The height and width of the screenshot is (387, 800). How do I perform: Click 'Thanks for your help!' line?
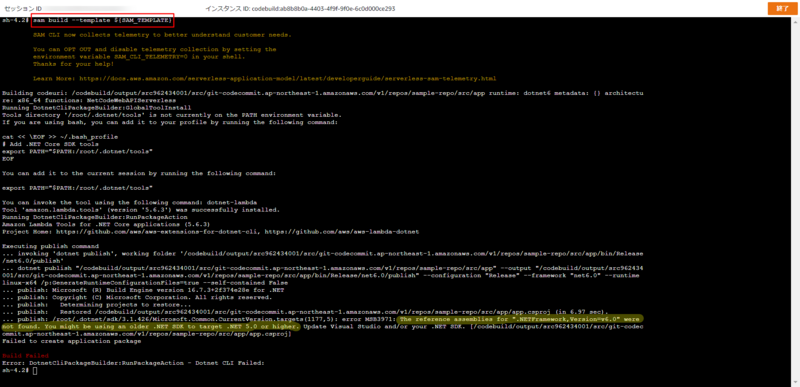click(x=73, y=64)
